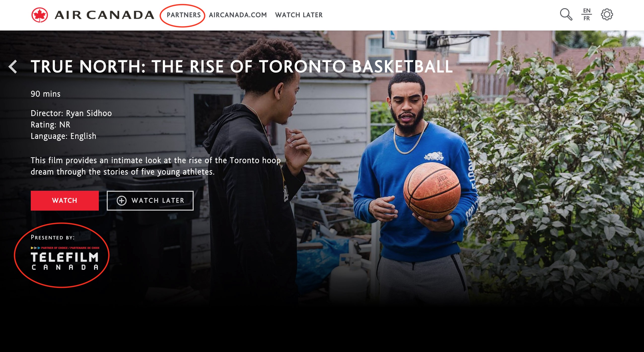Go back using the left chevron arrow
The image size is (644, 352).
point(13,67)
